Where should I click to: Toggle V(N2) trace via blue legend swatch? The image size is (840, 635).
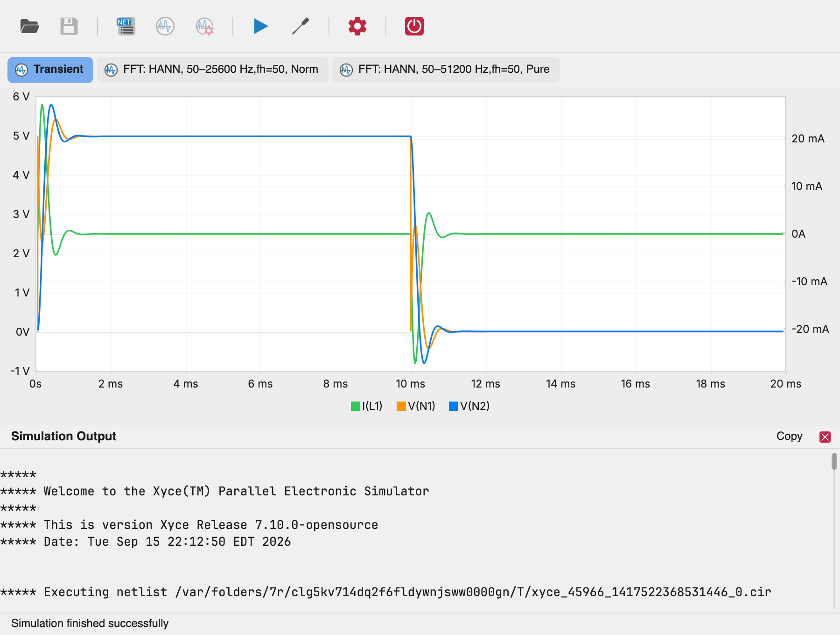coord(453,406)
